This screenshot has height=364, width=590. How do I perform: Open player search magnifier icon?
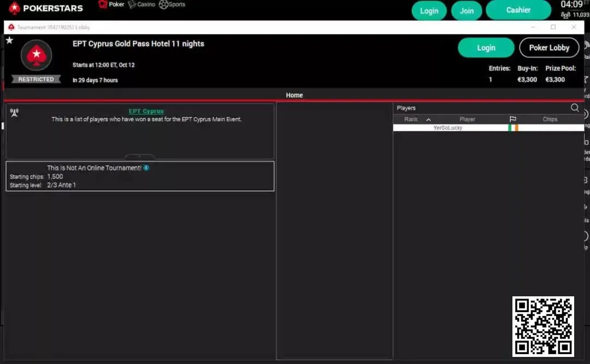pos(575,108)
